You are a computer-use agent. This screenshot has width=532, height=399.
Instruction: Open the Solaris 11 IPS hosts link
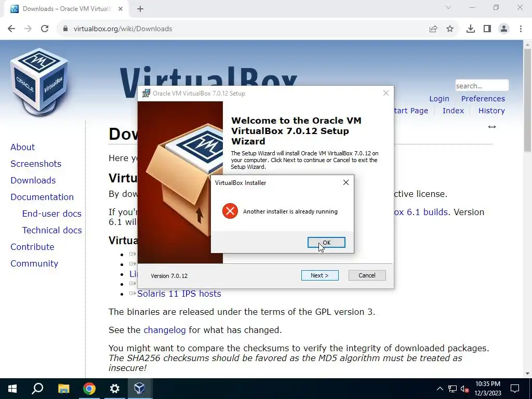pyautogui.click(x=179, y=294)
